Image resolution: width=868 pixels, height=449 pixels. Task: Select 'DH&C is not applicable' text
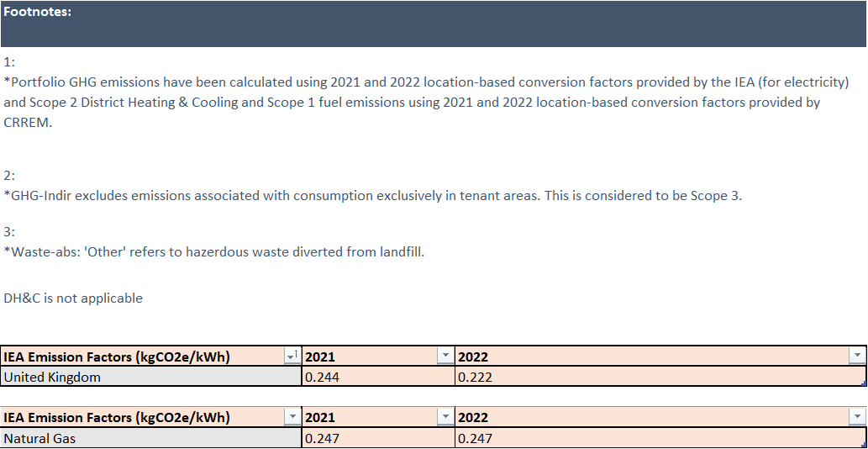click(73, 298)
